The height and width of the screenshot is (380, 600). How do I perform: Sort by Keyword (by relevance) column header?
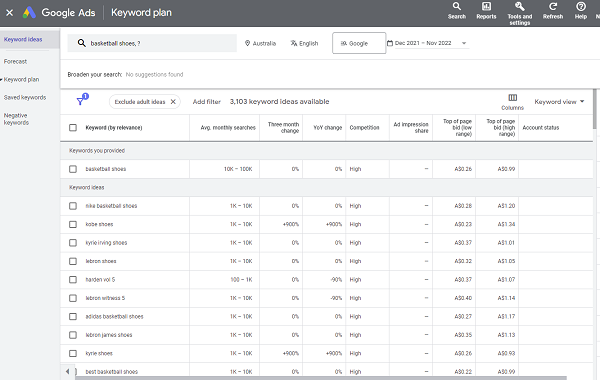pos(114,127)
